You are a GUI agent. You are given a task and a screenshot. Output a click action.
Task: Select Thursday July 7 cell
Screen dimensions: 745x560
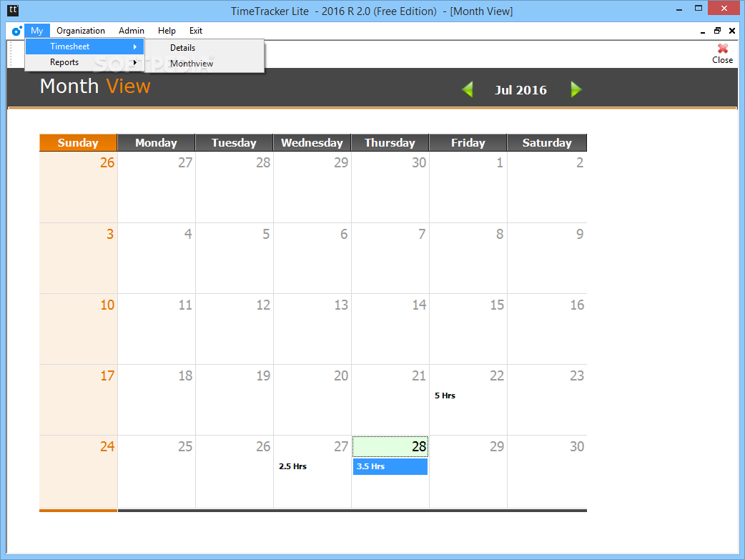(x=390, y=258)
